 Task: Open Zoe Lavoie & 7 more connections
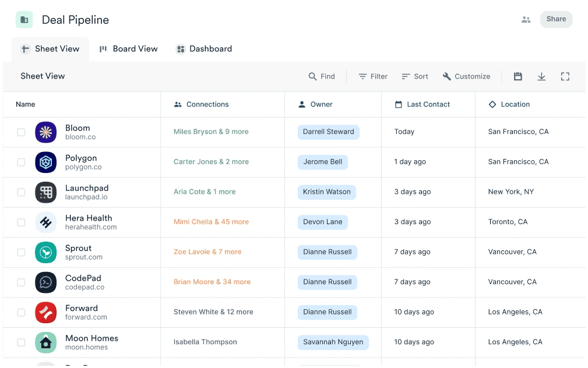pyautogui.click(x=207, y=252)
